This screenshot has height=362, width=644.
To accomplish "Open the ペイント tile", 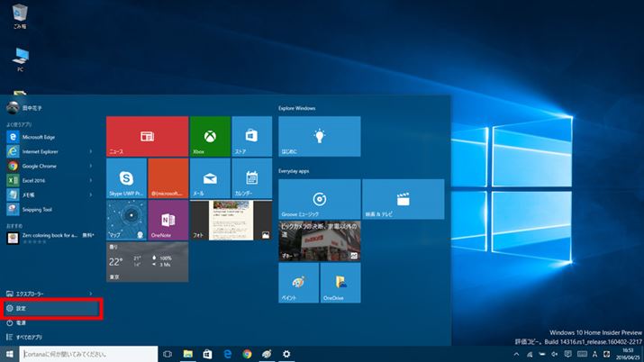I will 298,283.
